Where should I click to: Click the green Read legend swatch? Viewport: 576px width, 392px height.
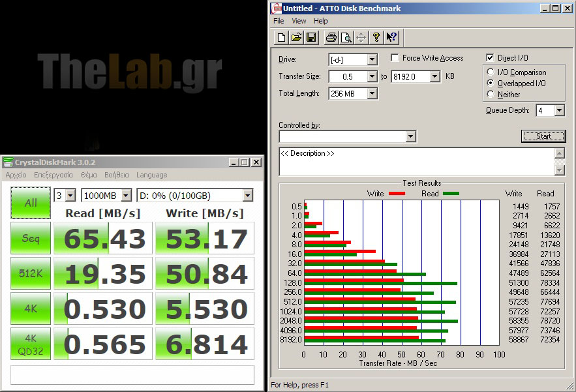(x=451, y=194)
